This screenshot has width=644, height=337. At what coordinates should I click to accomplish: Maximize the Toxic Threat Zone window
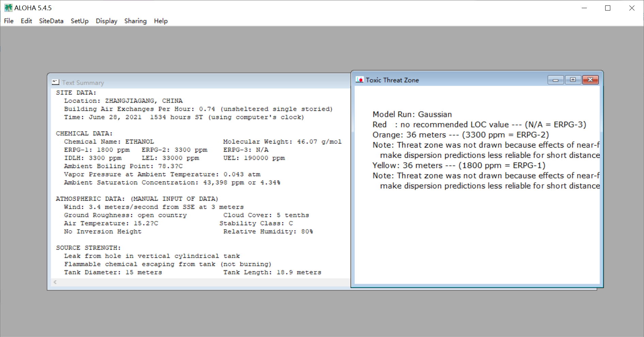click(573, 80)
